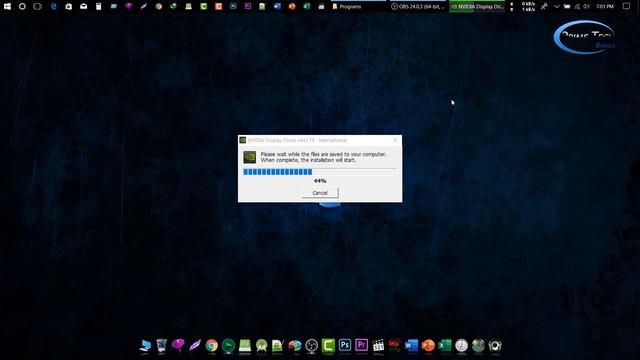
Task: Launch Microsoft Edge from the top taskbar
Action: click(53, 7)
